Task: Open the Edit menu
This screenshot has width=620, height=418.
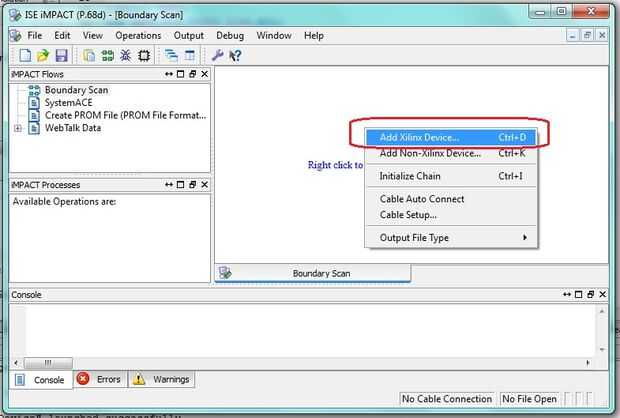Action: (x=62, y=36)
